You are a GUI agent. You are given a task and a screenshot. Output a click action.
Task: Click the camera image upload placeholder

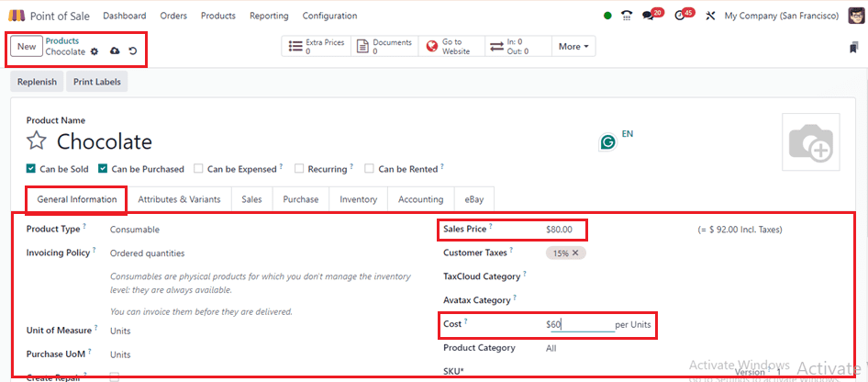point(810,142)
